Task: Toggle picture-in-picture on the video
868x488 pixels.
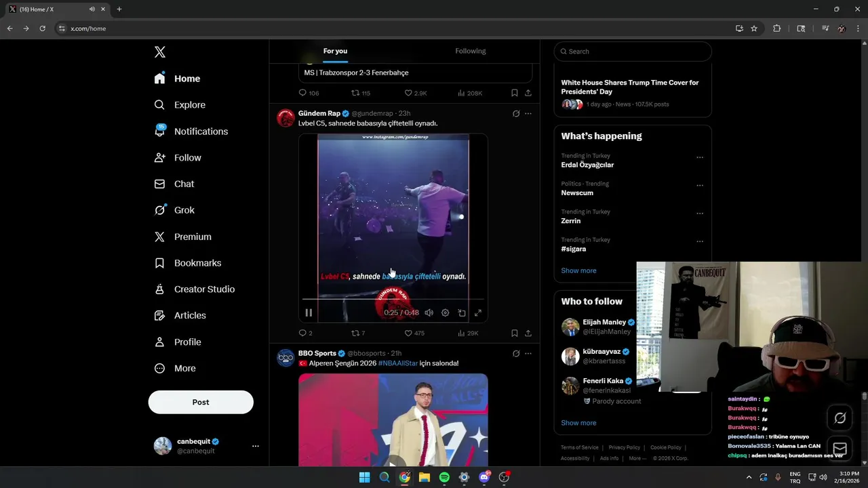Action: [x=462, y=312]
